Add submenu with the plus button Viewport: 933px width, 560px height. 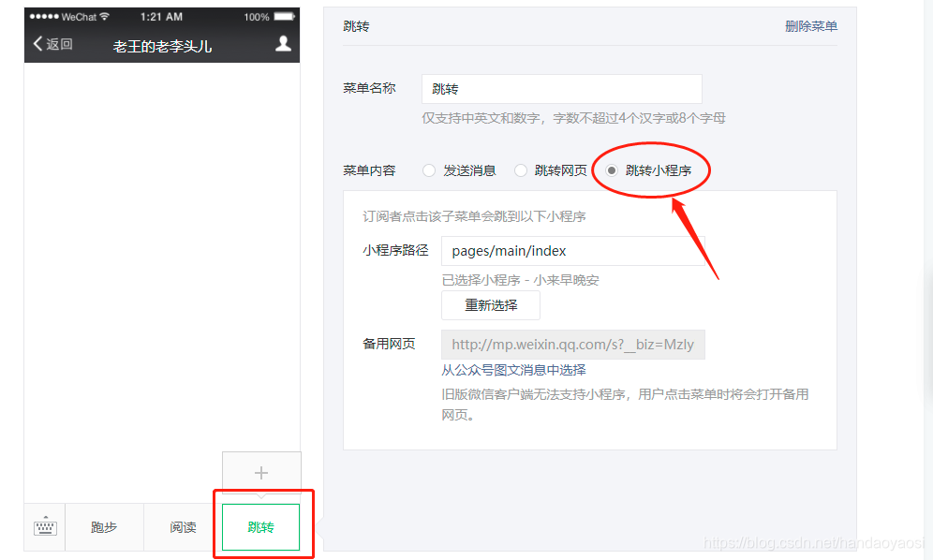pyautogui.click(x=261, y=473)
